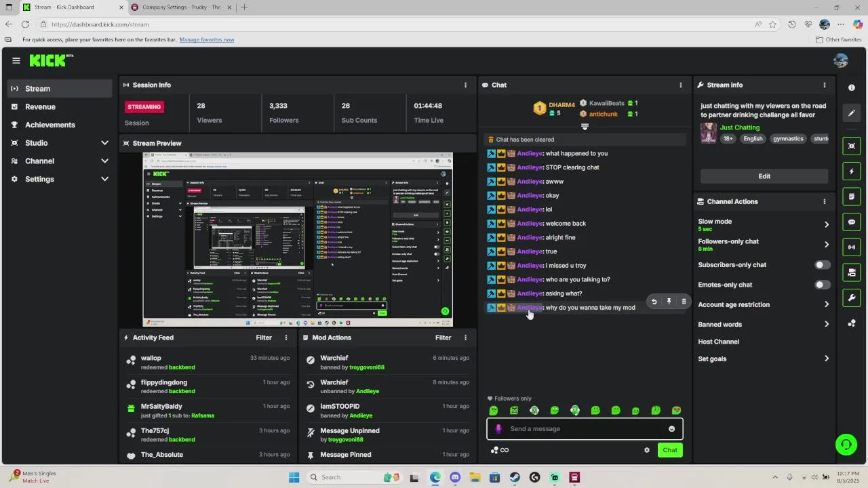Open Stream Info three-dot options
Screen dimensions: 868x488
coord(825,85)
